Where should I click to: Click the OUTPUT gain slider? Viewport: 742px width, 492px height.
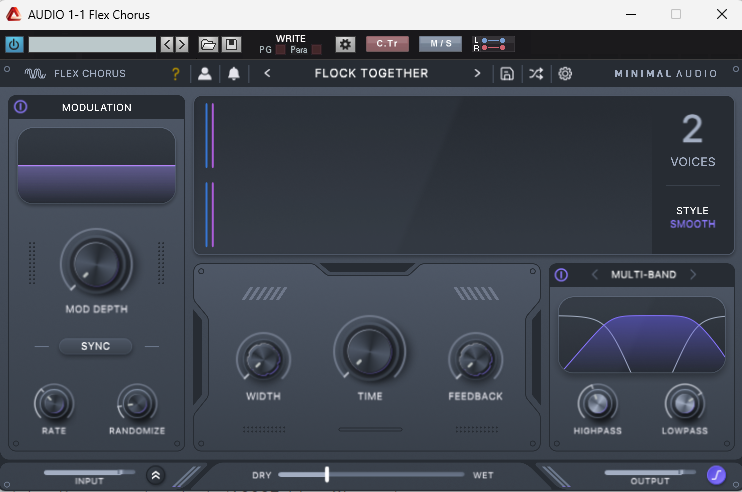click(650, 472)
